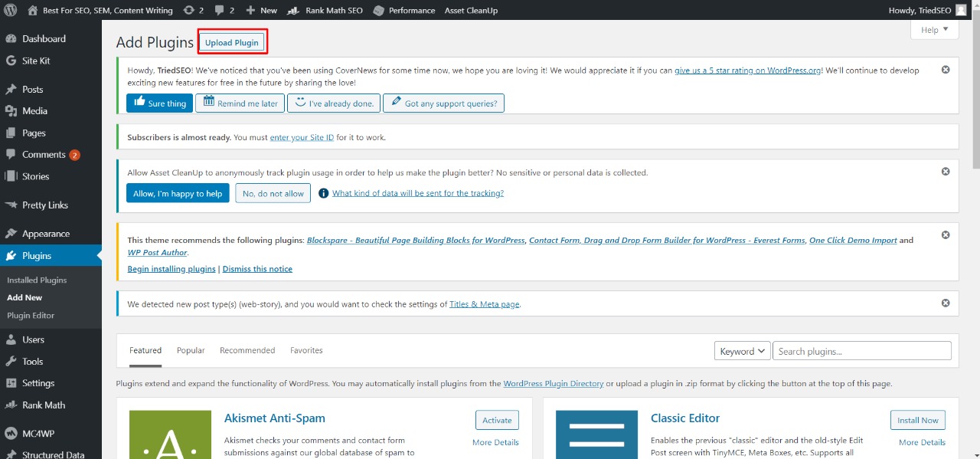Image resolution: width=980 pixels, height=459 pixels.
Task: Click the Sure thing button
Action: point(159,103)
